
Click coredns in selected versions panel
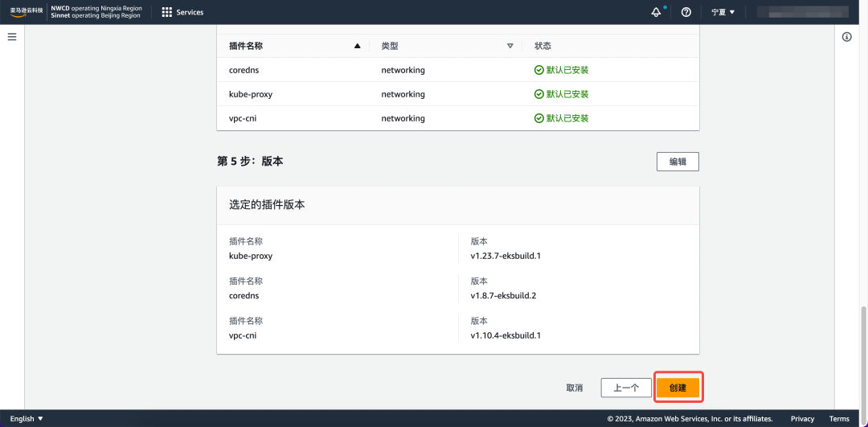pyautogui.click(x=244, y=295)
